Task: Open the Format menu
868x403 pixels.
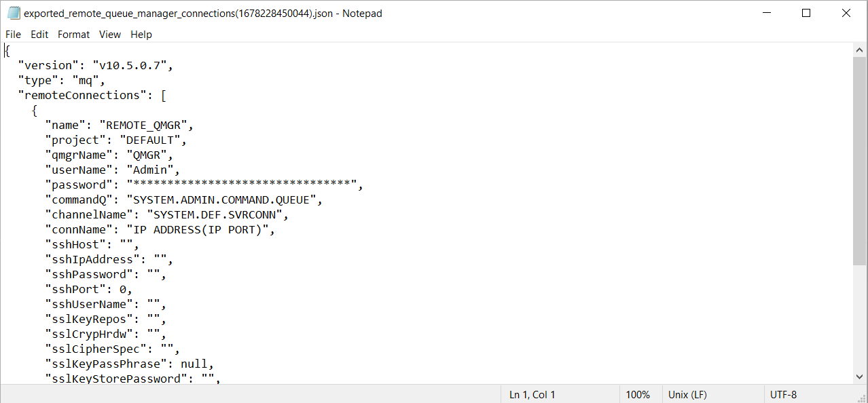Action: tap(73, 34)
